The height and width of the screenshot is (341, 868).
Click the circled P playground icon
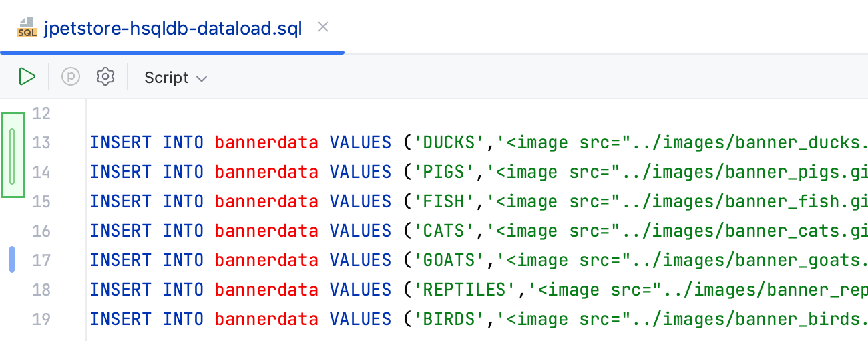point(71,77)
